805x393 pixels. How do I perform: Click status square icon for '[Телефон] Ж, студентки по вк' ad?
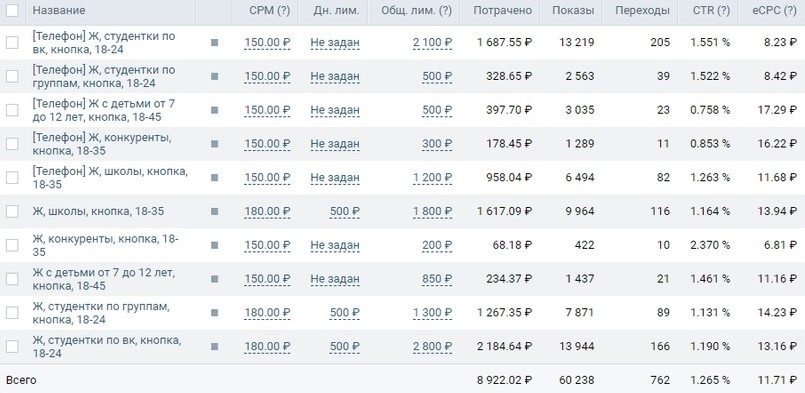[215, 43]
